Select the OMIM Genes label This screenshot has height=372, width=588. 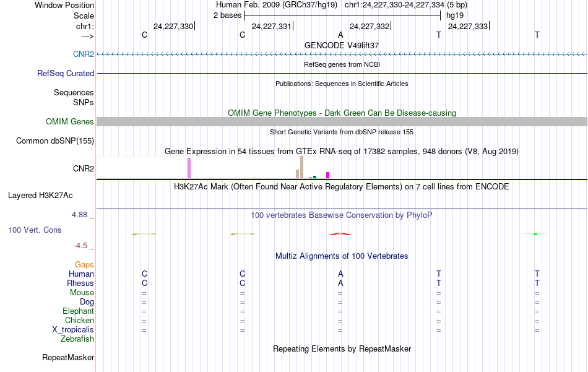click(x=69, y=121)
